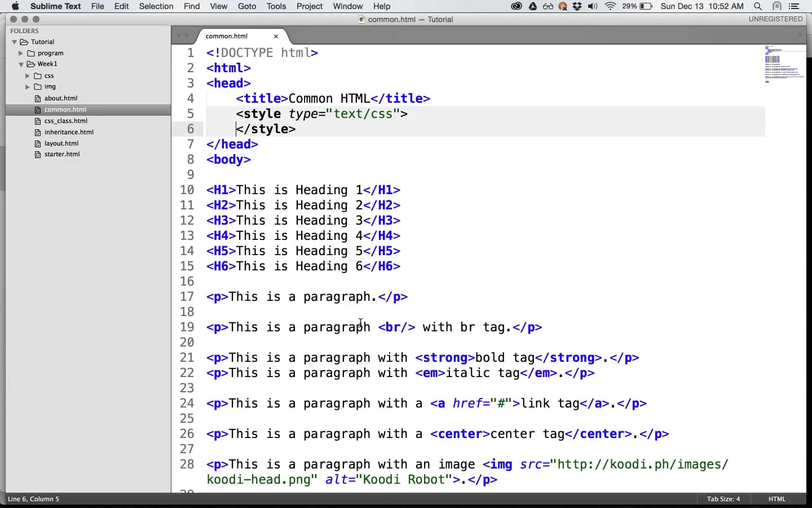Collapse the Tutorial folder arrow
The height and width of the screenshot is (508, 812).
pyautogui.click(x=15, y=42)
